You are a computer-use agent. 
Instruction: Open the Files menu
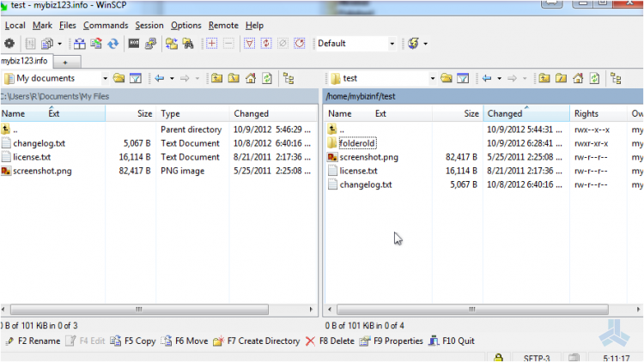pos(67,26)
